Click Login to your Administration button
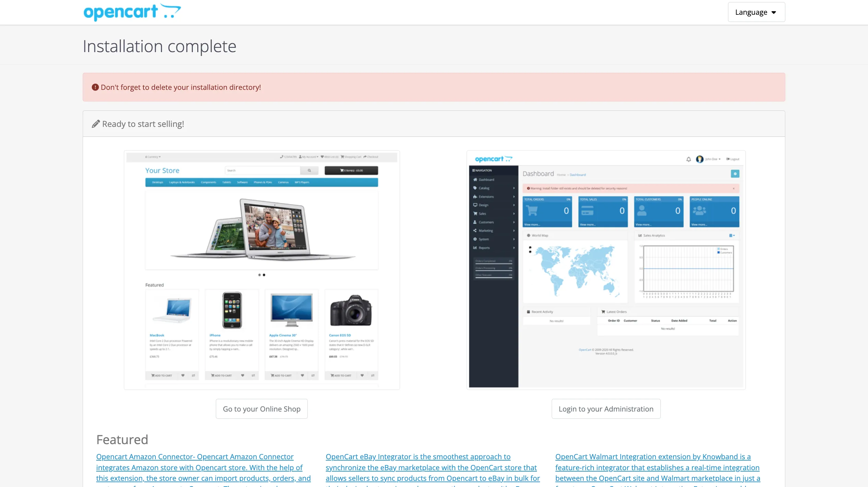Screen dimensions: 868x487 pos(606,409)
